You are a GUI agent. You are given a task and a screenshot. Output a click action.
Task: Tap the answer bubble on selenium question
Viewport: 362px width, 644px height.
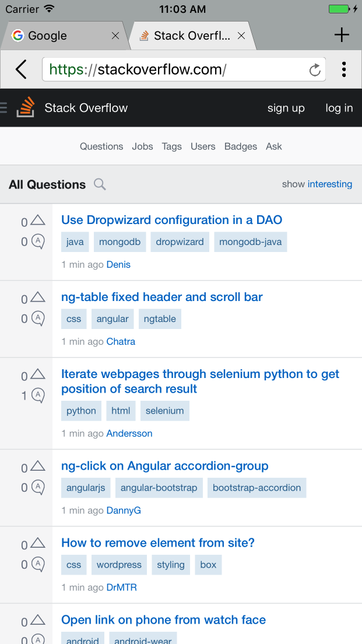(x=38, y=395)
